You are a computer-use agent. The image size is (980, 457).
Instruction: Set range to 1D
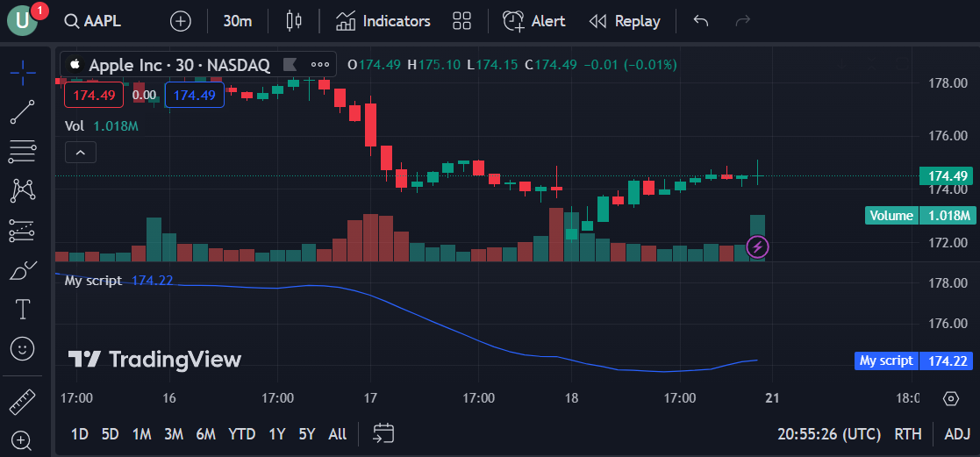click(x=79, y=434)
